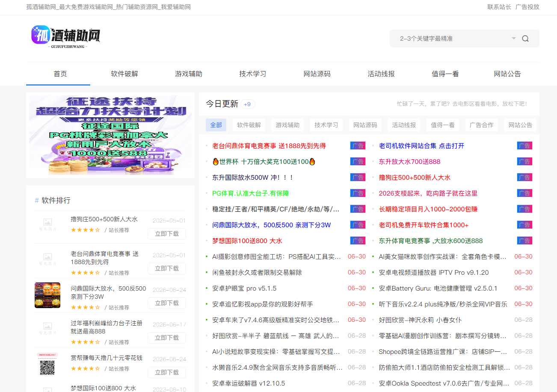557x392 pixels.
Task: Open 安卓幸运破解器 v12.10.5 article
Action: coord(249,383)
